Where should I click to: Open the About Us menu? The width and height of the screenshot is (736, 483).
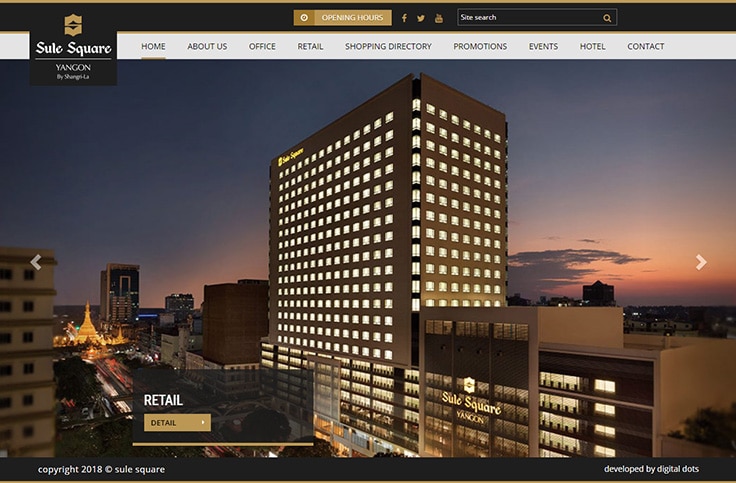point(207,47)
